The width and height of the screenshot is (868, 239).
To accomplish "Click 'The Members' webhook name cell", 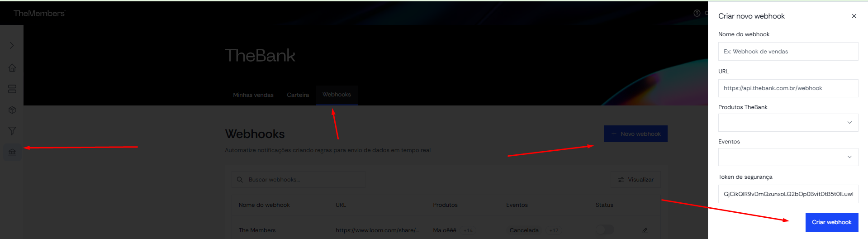I will click(257, 230).
